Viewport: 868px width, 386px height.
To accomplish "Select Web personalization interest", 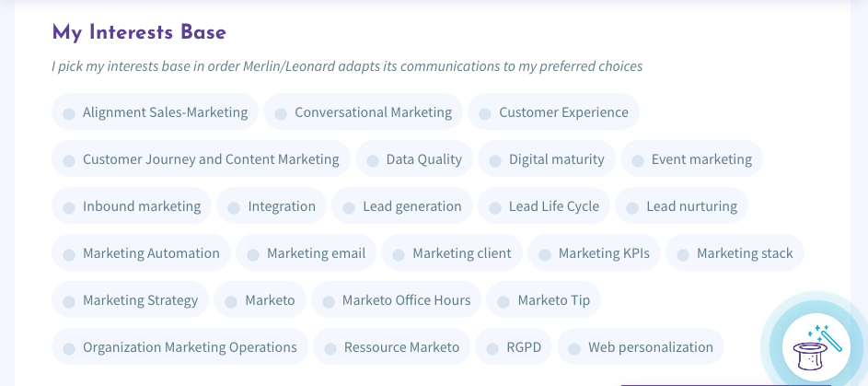I will (x=641, y=347).
